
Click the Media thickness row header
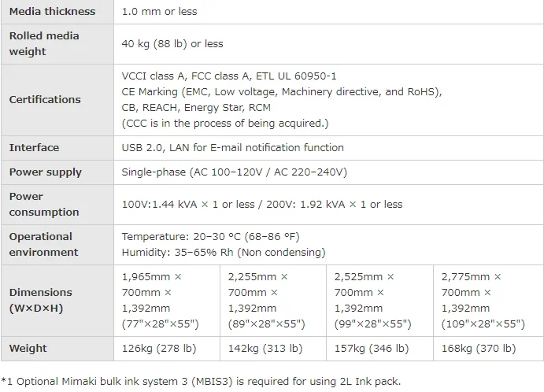pos(52,12)
